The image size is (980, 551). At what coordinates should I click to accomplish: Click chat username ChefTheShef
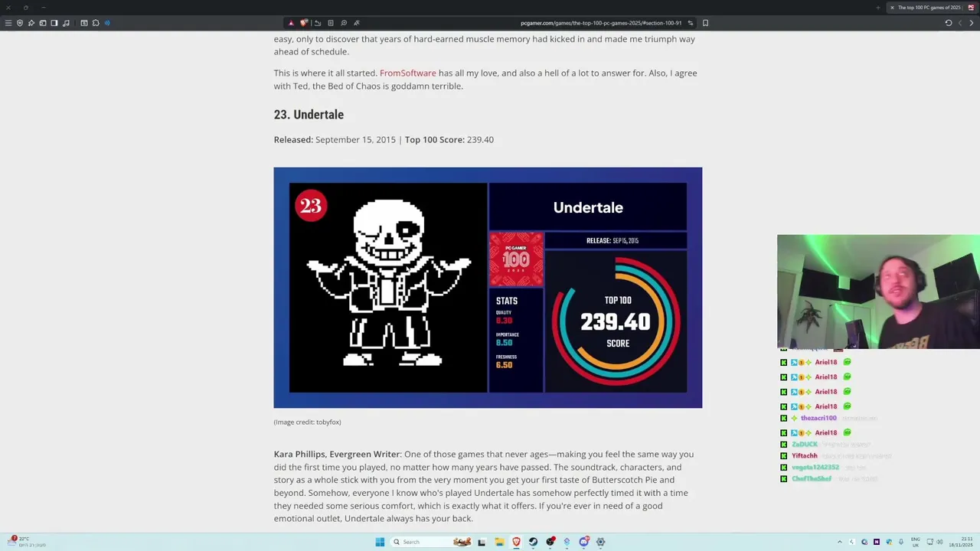coord(812,478)
